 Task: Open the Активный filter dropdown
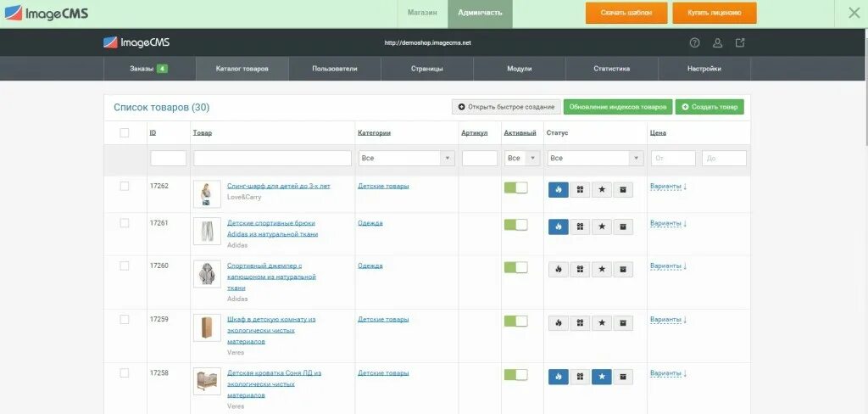tap(522, 159)
